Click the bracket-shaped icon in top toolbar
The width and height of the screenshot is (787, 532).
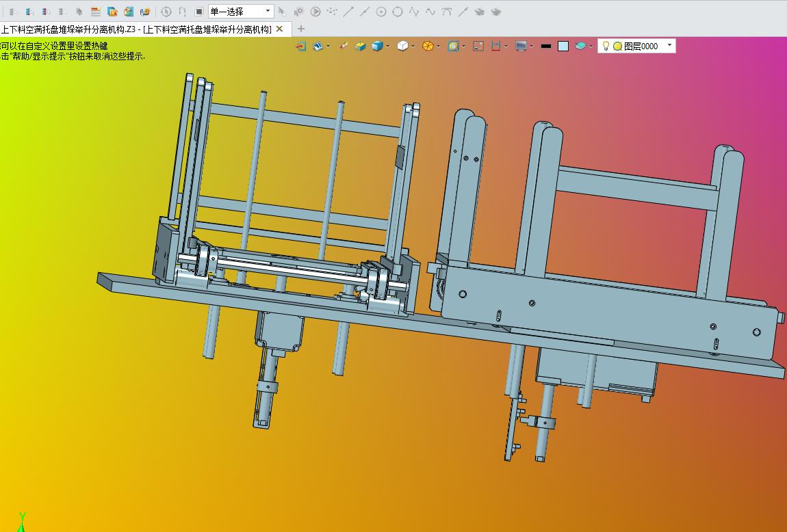tap(182, 11)
